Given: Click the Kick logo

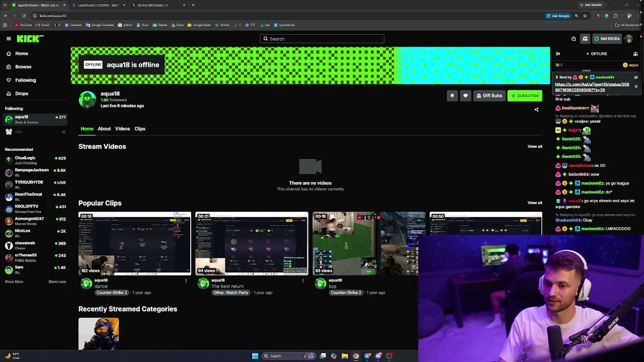Looking at the screenshot, I should pos(30,39).
